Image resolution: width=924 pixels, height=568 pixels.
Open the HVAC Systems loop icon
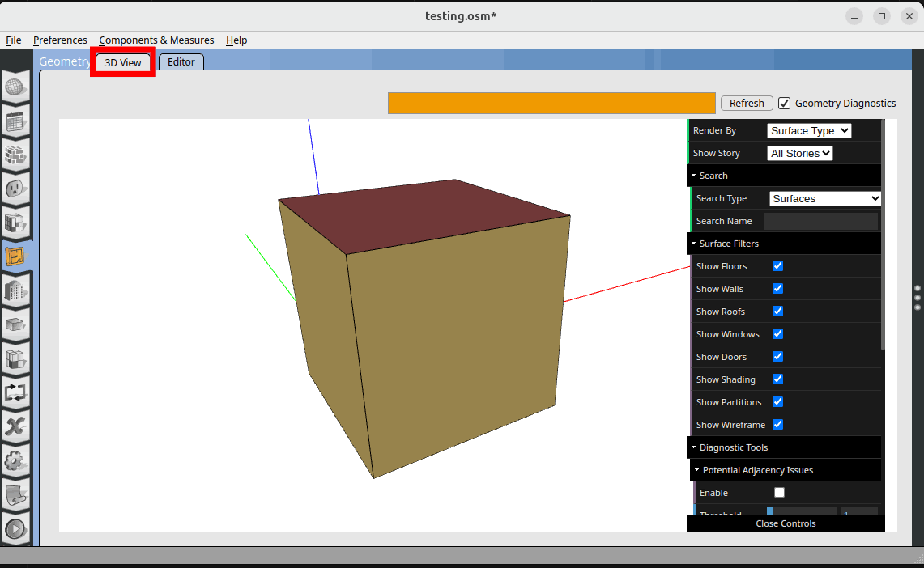tap(16, 393)
